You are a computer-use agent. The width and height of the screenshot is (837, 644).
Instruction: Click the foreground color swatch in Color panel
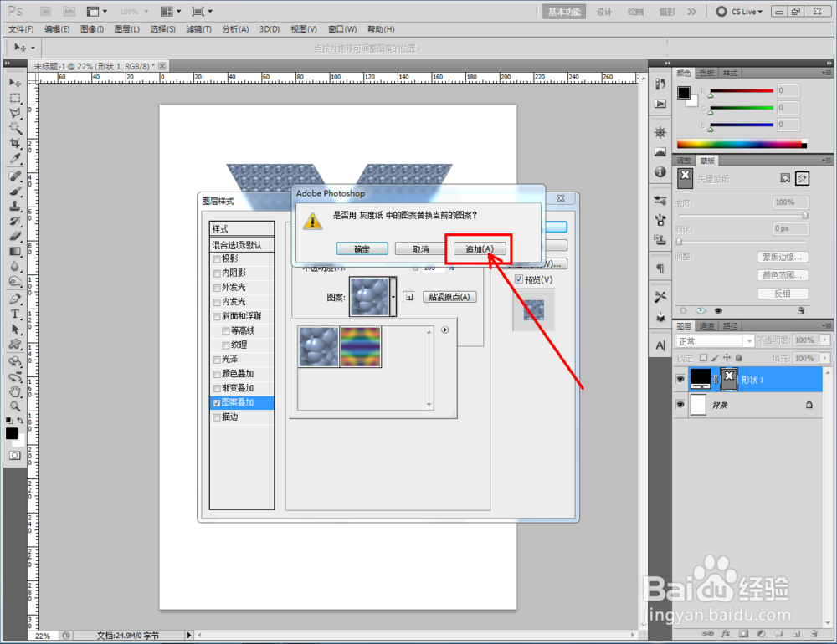684,93
